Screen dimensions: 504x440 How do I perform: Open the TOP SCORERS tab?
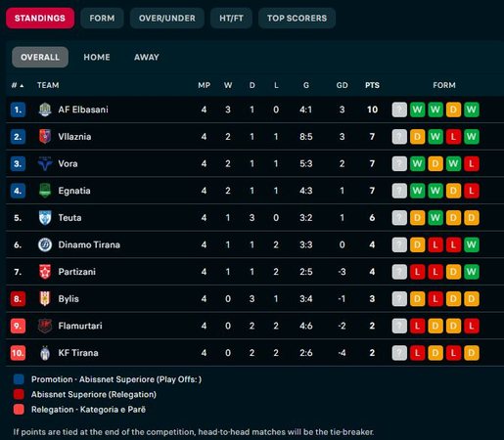[297, 19]
